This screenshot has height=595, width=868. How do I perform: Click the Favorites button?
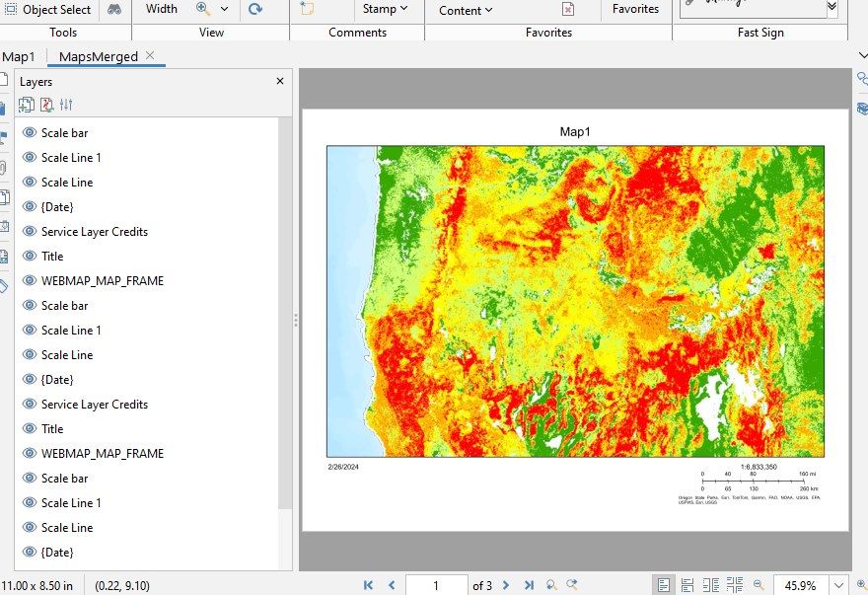click(x=635, y=9)
